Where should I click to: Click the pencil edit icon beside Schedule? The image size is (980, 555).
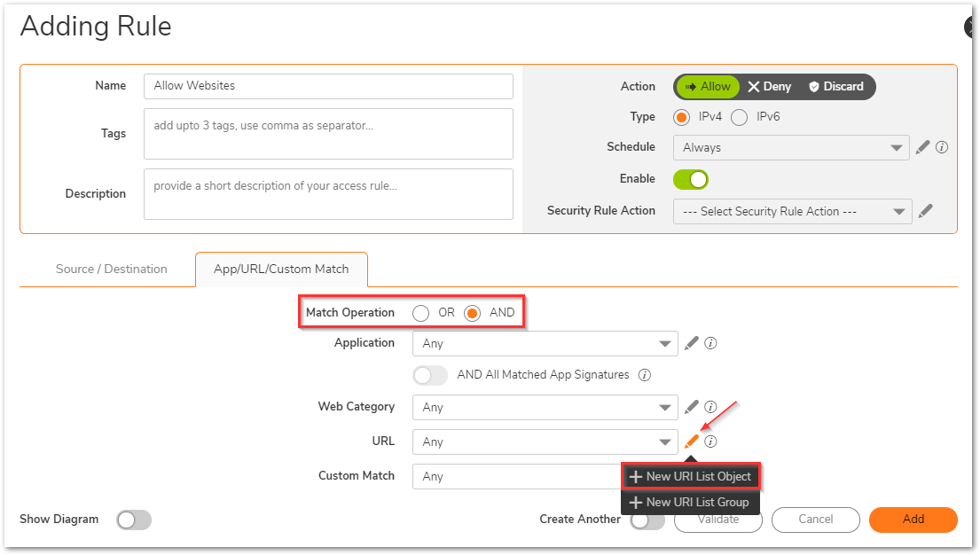click(x=922, y=147)
